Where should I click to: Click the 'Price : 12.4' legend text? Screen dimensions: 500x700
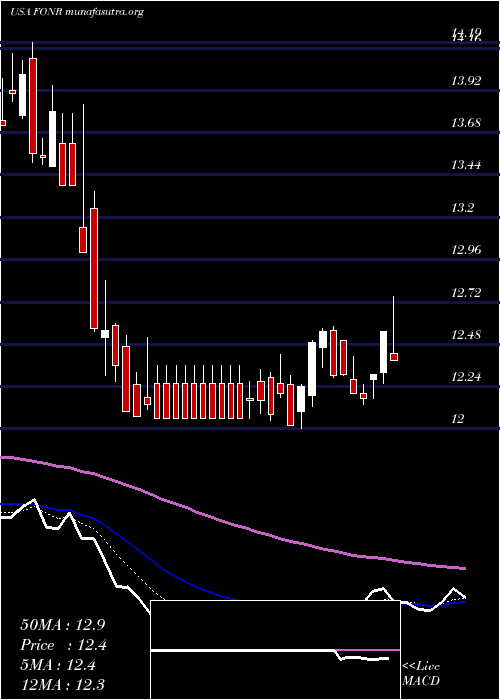click(64, 646)
